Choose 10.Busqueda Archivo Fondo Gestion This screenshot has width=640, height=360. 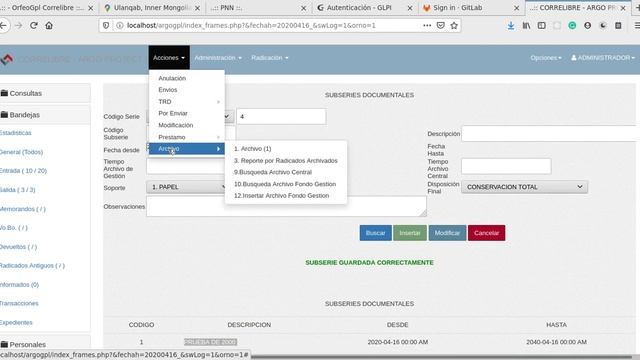click(x=286, y=184)
